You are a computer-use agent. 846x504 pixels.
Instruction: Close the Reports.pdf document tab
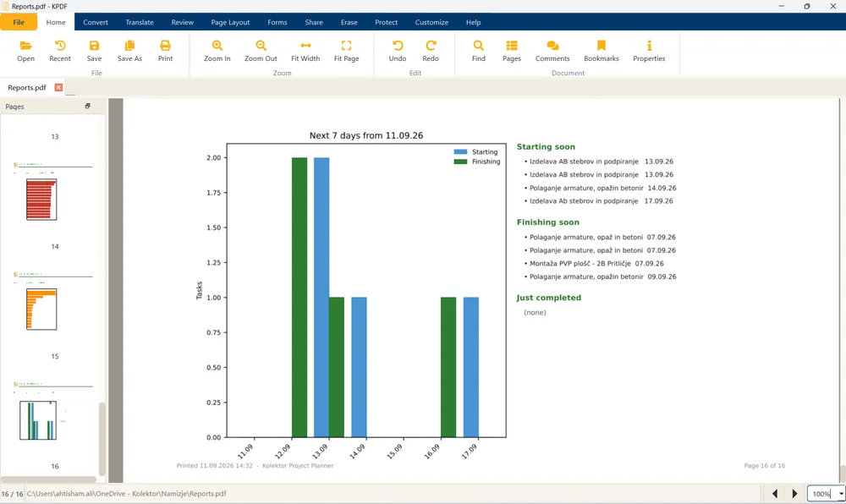tap(59, 87)
